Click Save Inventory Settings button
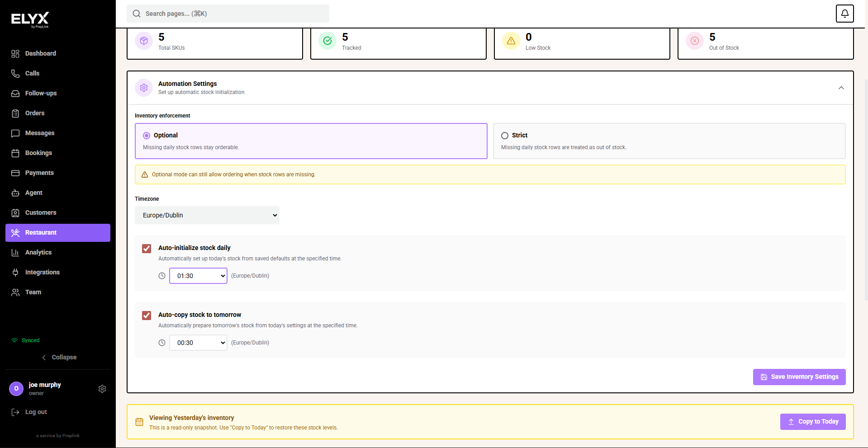 pos(799,377)
